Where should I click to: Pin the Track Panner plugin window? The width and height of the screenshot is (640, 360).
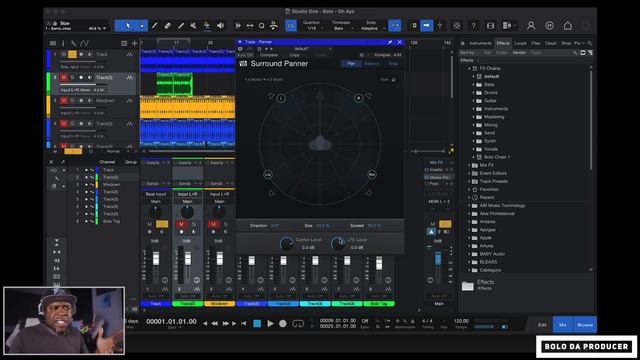coord(390,42)
